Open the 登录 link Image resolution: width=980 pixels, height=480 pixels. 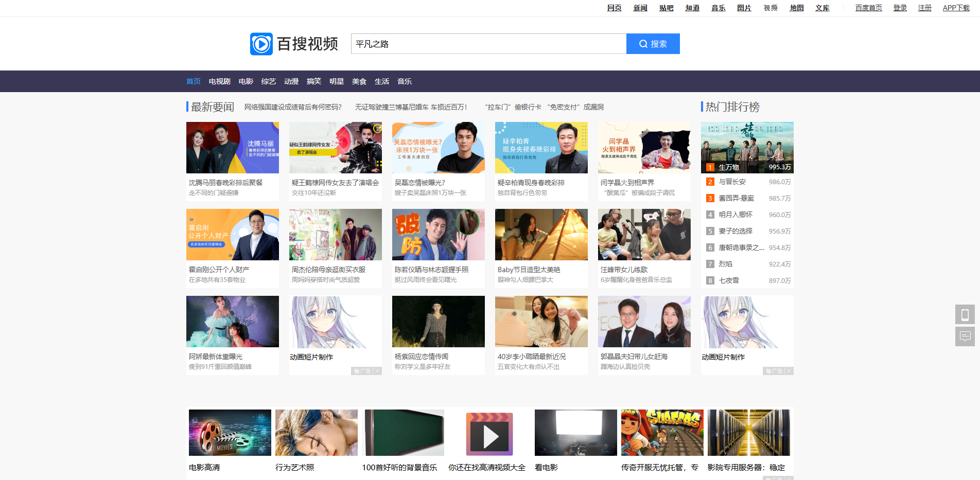[900, 8]
